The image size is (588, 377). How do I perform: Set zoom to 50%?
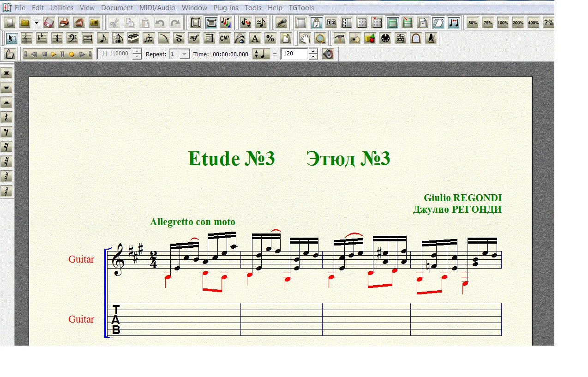pos(473,22)
